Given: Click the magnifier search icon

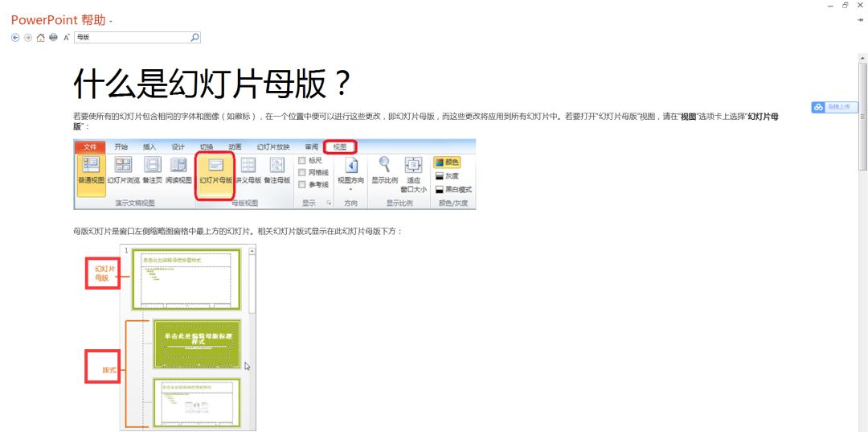Looking at the screenshot, I should tap(194, 38).
